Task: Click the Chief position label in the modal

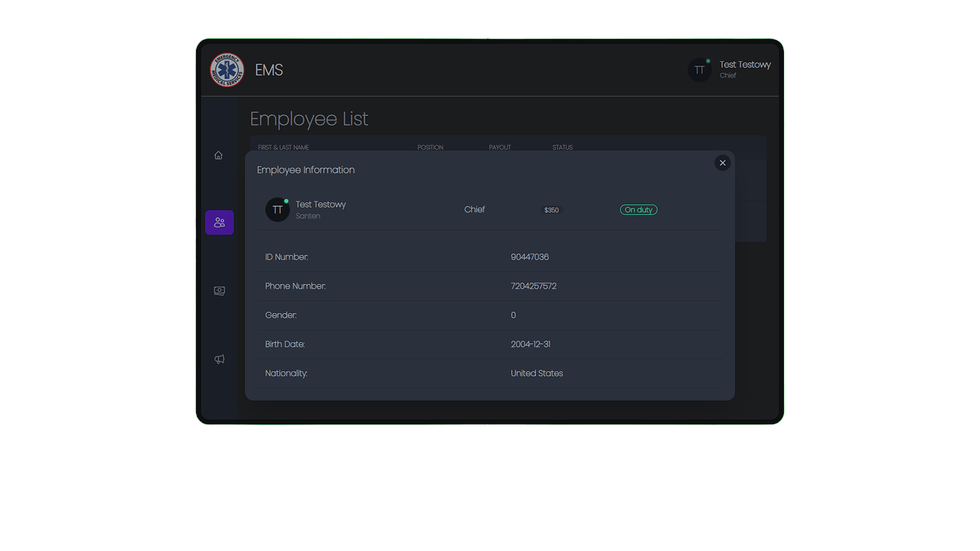Action: 474,209
